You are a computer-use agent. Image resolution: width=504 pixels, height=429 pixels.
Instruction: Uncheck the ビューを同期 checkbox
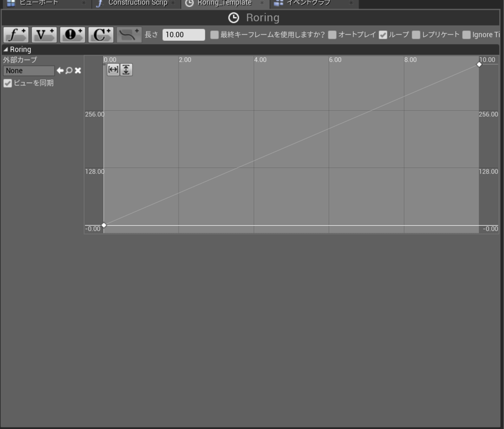click(8, 83)
